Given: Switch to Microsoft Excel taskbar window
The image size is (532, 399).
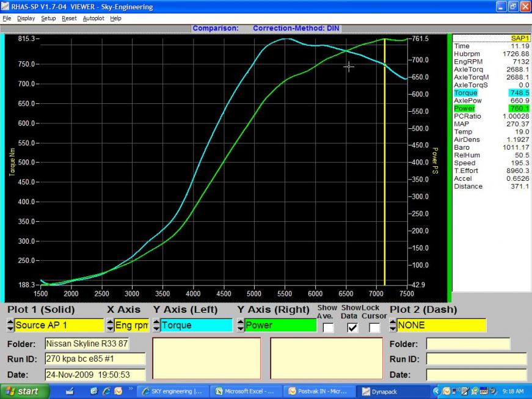Looking at the screenshot, I should tap(246, 391).
